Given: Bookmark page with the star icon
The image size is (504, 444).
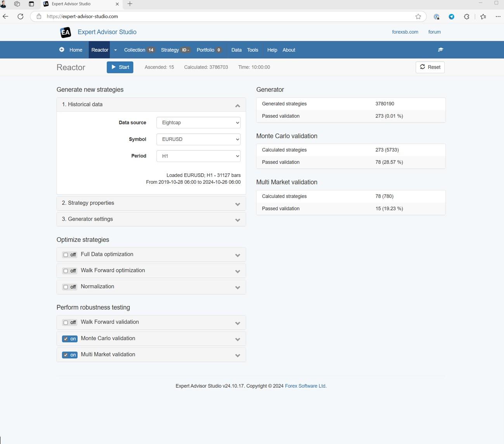Looking at the screenshot, I should click(x=418, y=16).
